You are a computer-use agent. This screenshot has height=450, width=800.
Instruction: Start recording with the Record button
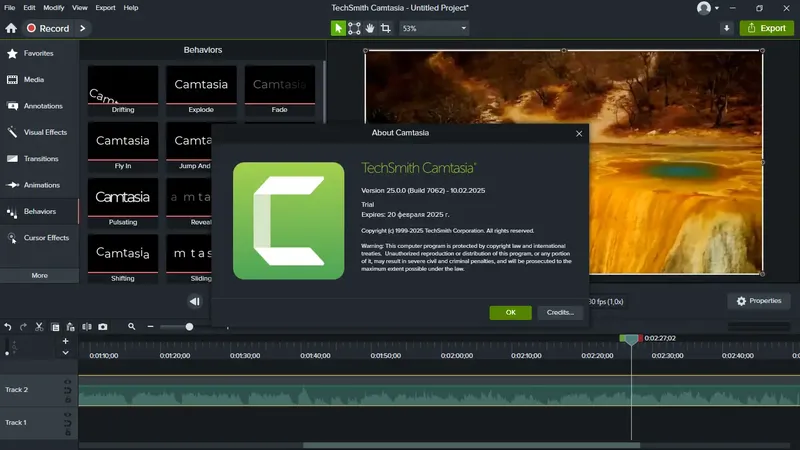[x=48, y=29]
